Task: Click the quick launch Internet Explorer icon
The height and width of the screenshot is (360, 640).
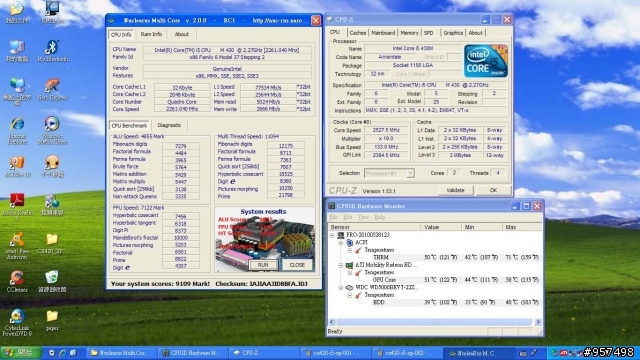Action: [62, 353]
